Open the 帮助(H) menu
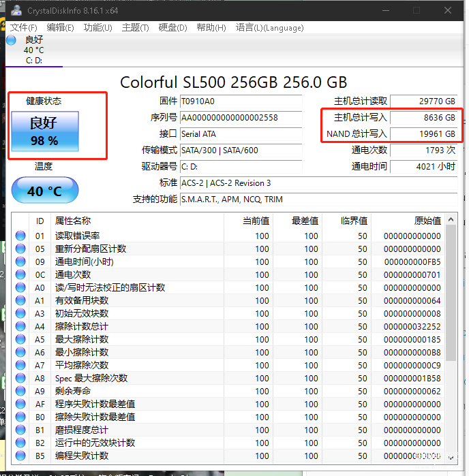Screen dimensions: 469x476 pos(211,28)
